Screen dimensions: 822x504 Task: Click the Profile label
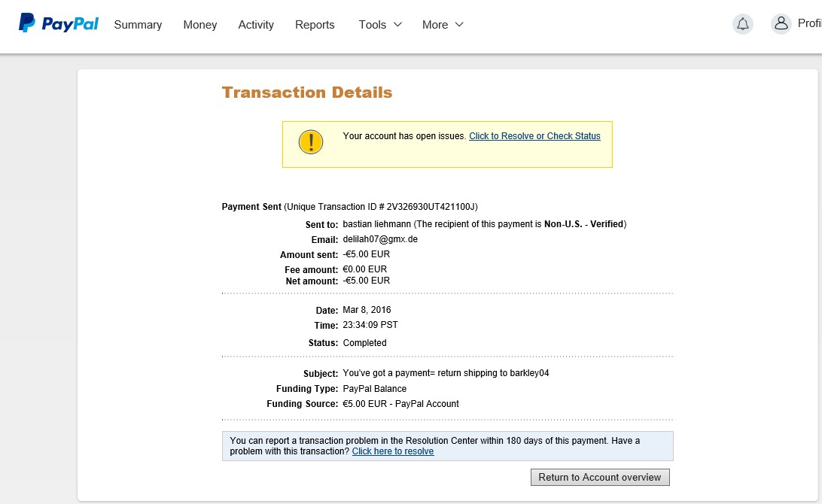(x=809, y=23)
